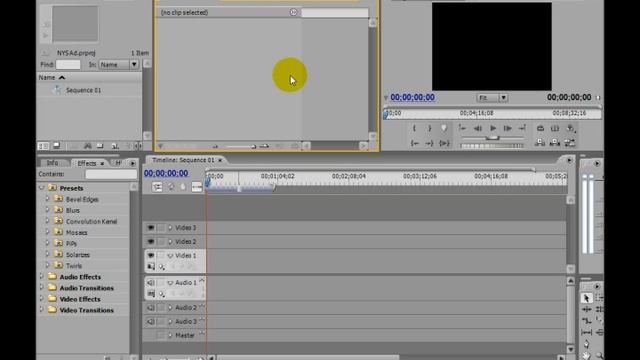Click the Trim monitor button
The image size is (640, 360).
pos(570,143)
